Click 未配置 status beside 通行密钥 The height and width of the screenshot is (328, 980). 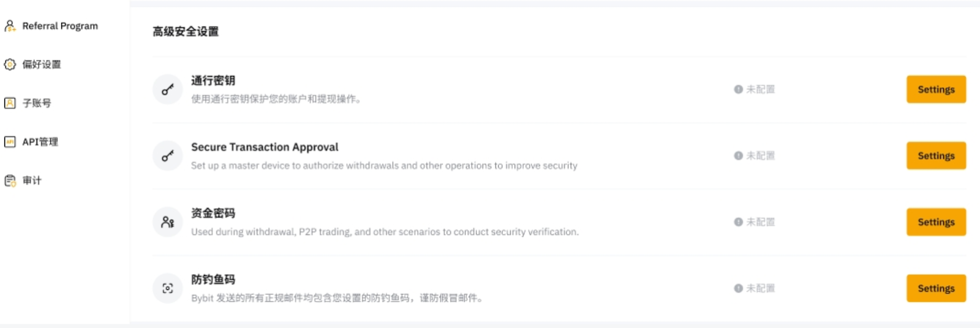[759, 89]
